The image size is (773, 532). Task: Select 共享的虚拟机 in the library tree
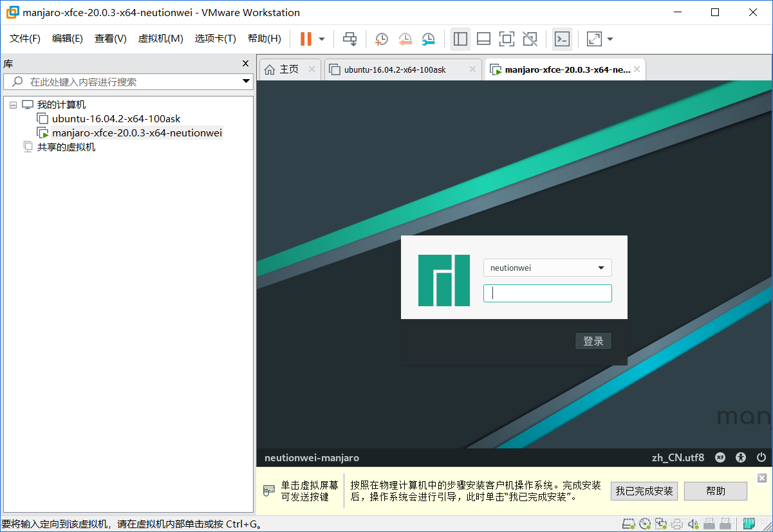[x=66, y=147]
